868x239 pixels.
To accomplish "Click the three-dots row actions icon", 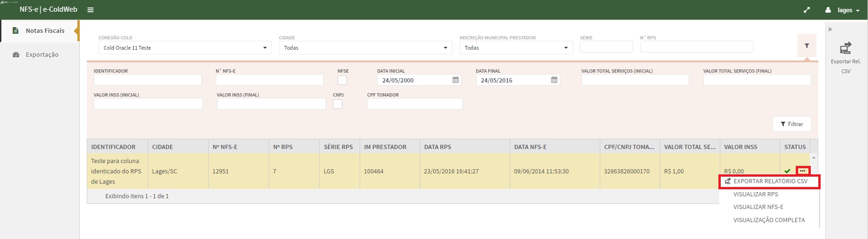I will click(803, 171).
